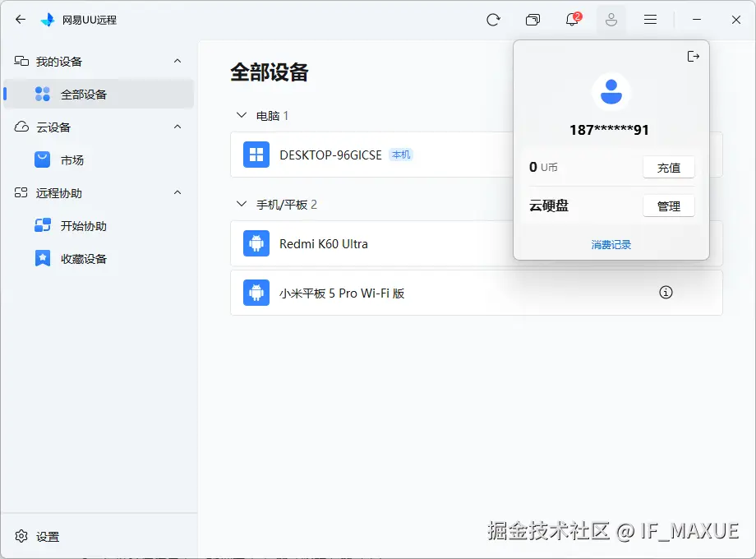Click the back arrow in the title bar

pyautogui.click(x=21, y=19)
